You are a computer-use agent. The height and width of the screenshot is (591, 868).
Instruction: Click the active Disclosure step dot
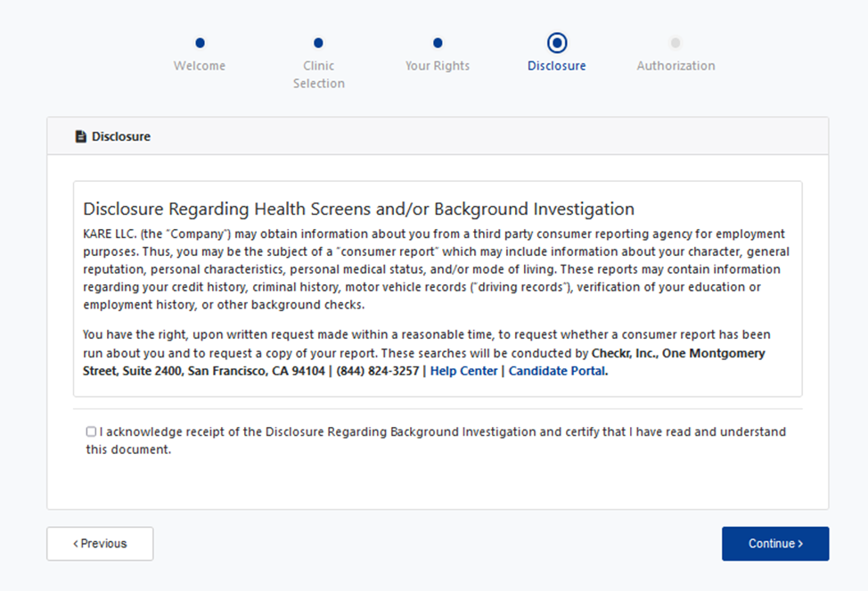pyautogui.click(x=556, y=41)
